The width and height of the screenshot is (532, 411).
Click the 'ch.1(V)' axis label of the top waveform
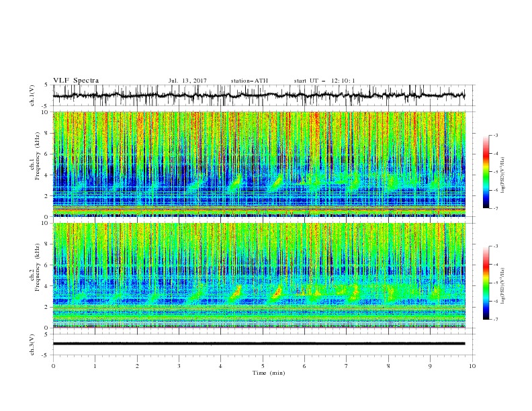(x=32, y=95)
